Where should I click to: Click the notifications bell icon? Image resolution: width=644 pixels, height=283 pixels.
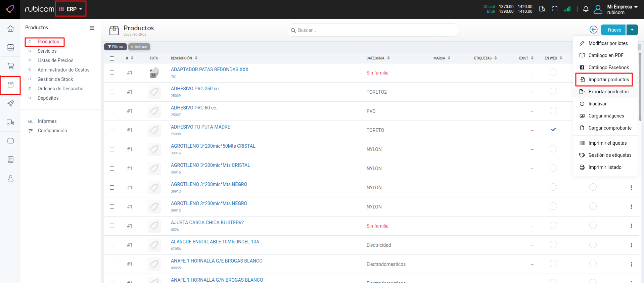[586, 9]
